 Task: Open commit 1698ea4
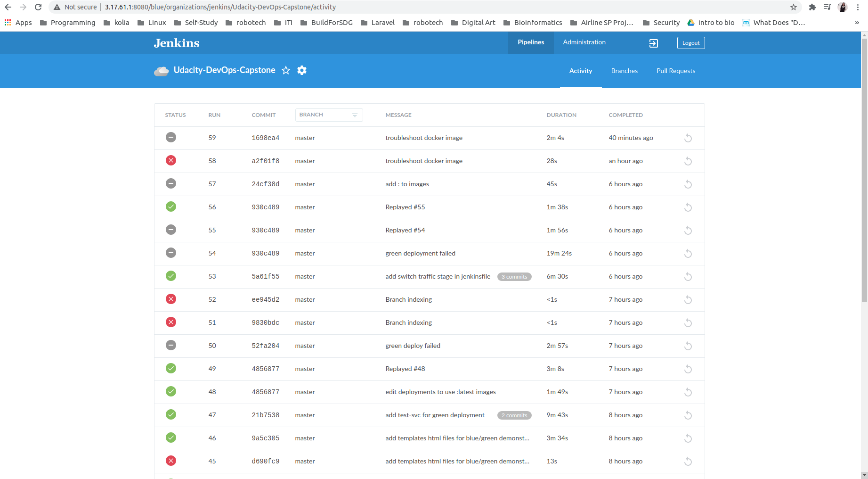[266, 138]
